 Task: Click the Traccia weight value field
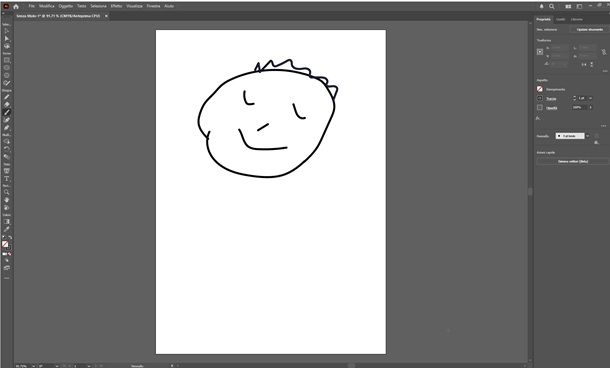click(582, 98)
